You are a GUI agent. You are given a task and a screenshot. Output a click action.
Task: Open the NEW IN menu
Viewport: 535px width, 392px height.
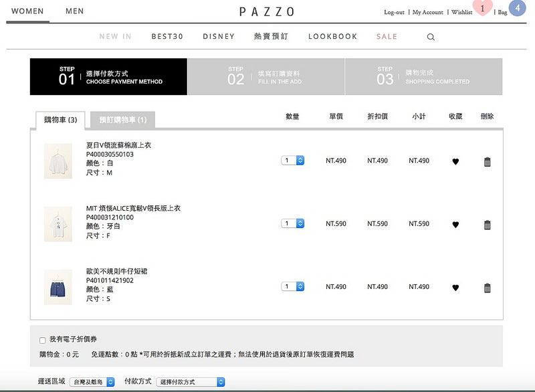[x=115, y=37]
